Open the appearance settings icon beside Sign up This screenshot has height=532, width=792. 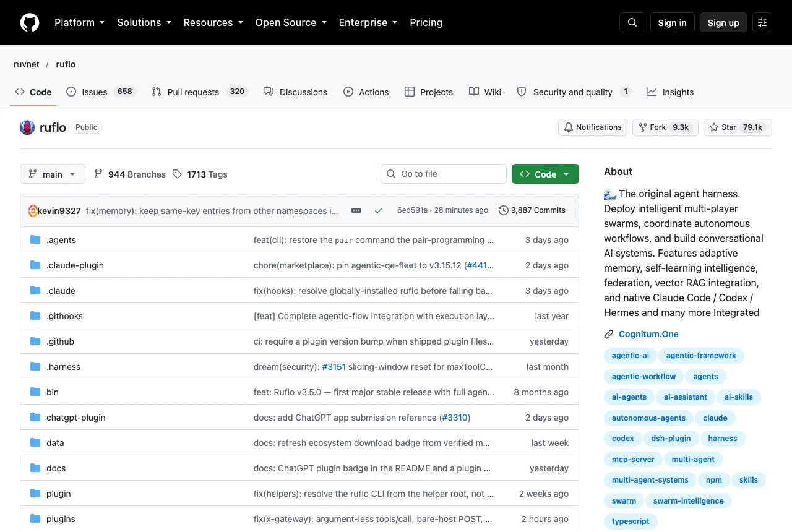[762, 22]
